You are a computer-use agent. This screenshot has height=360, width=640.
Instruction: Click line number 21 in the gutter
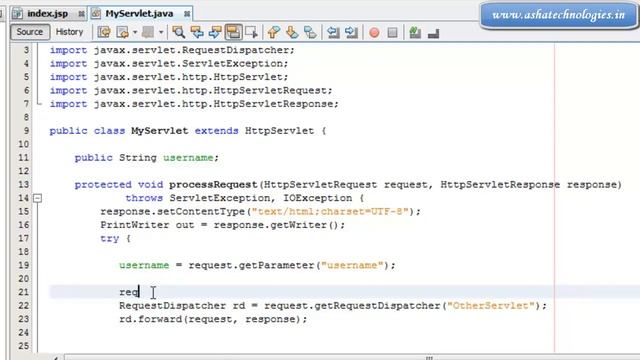[23, 292]
